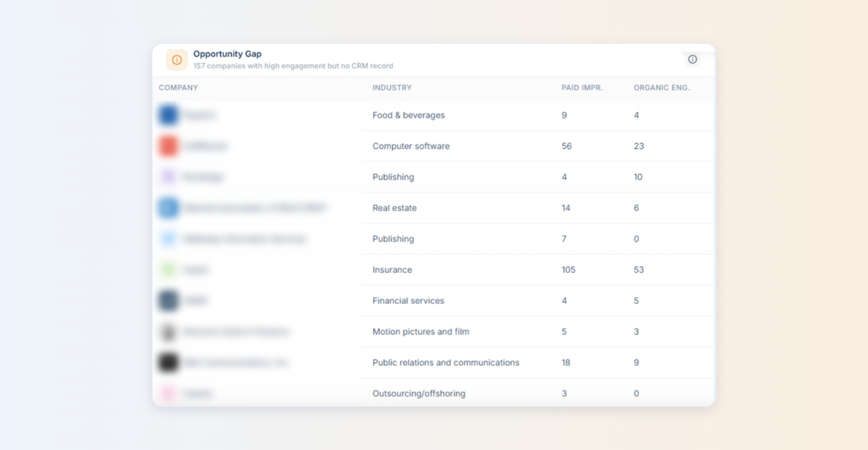This screenshot has height=450, width=868.
Task: Sort by the ORGANIC ENG. column header
Action: (x=661, y=88)
